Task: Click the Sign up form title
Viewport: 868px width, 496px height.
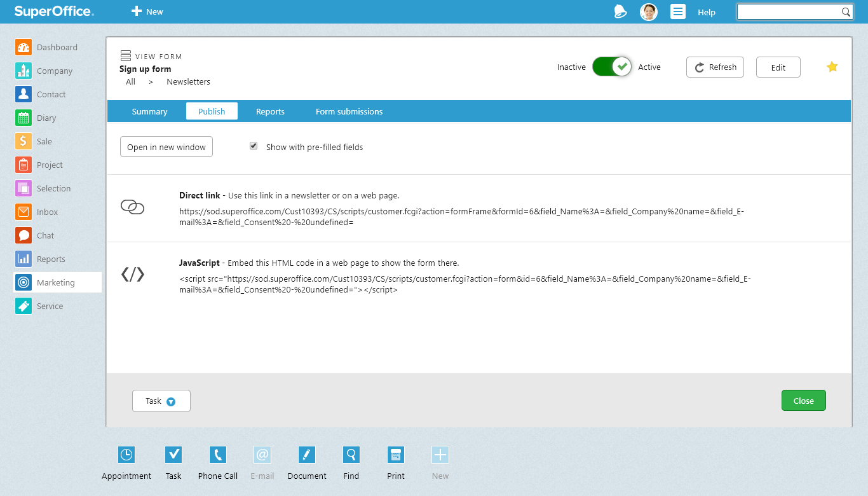Action: [146, 69]
